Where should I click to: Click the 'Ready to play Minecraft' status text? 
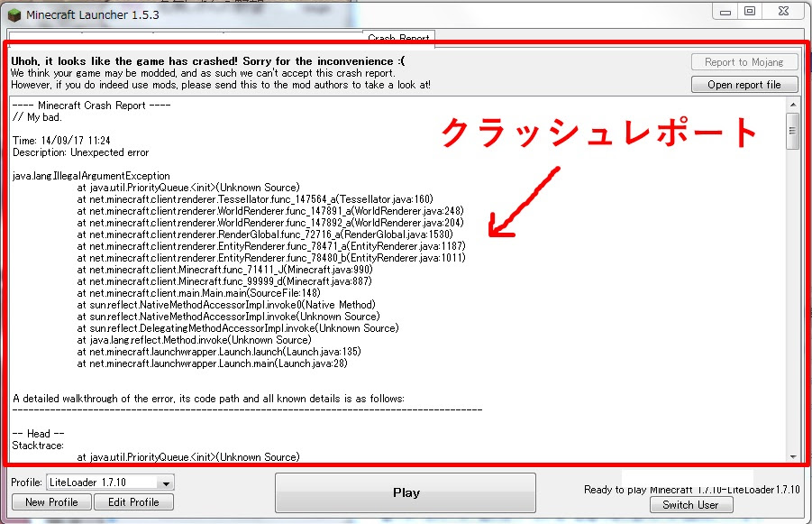coord(692,489)
